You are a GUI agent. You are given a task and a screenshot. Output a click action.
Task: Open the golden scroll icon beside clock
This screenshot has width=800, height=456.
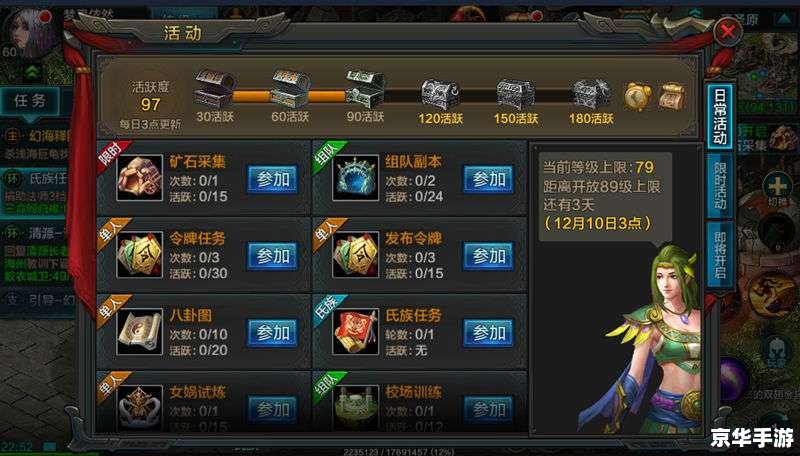coord(671,96)
